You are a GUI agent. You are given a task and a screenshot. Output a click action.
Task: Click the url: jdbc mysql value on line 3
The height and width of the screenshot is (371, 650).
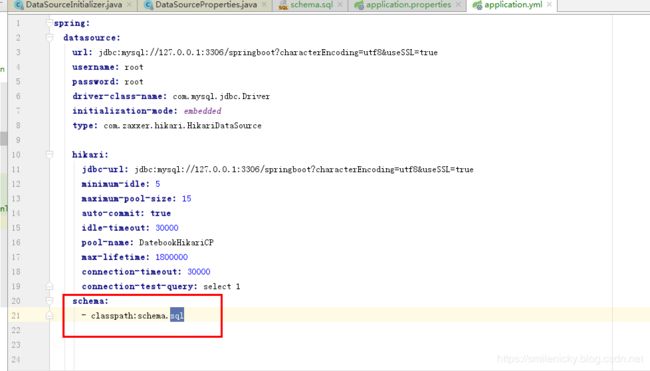268,53
